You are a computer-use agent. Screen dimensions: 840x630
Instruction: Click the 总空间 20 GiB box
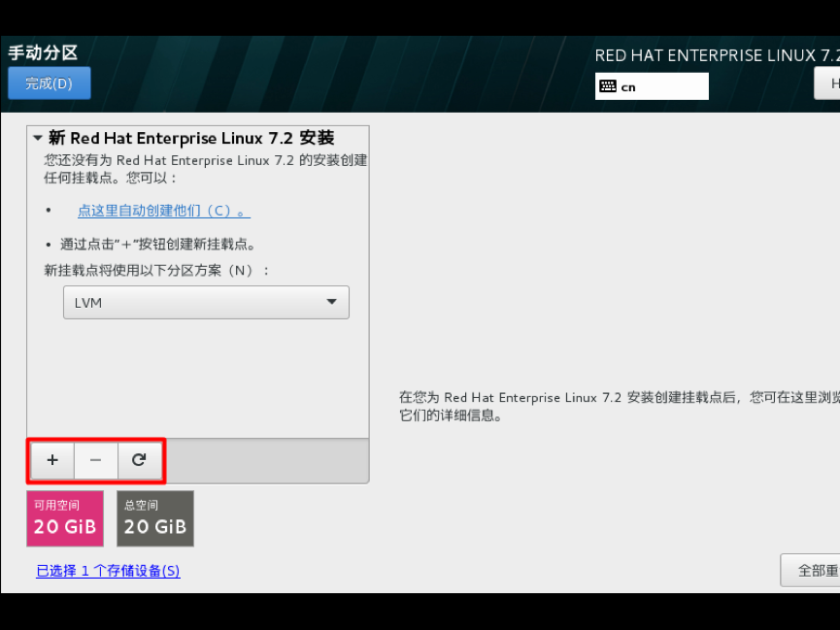click(x=155, y=518)
